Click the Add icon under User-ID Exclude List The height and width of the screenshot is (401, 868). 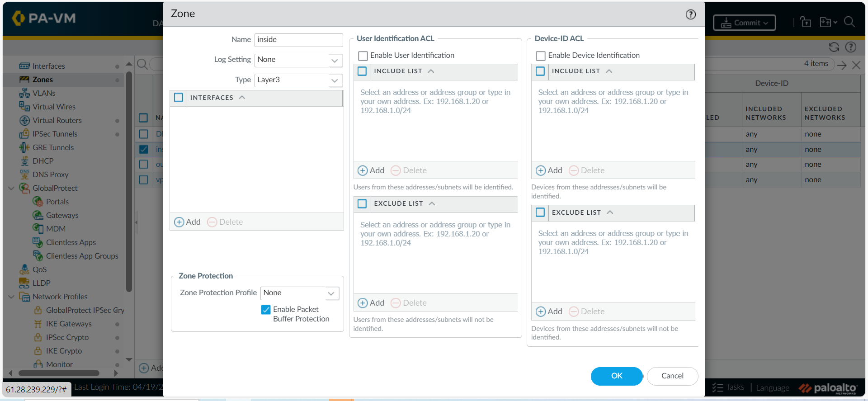coord(363,303)
